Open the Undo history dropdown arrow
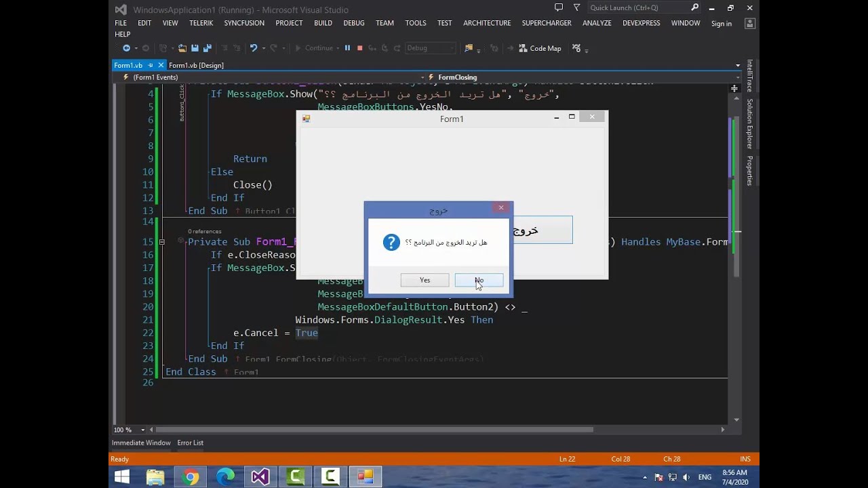 (262, 49)
